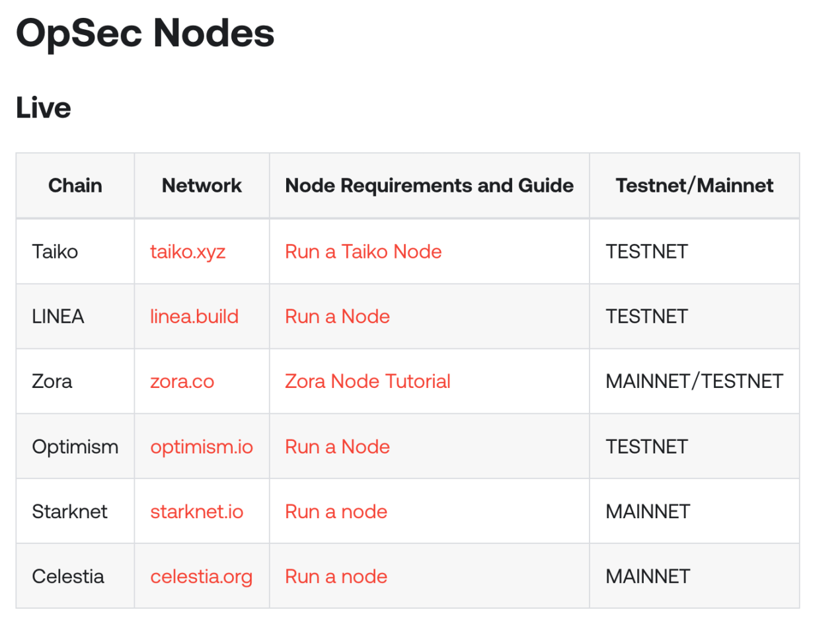Click the Network column header

[202, 186]
